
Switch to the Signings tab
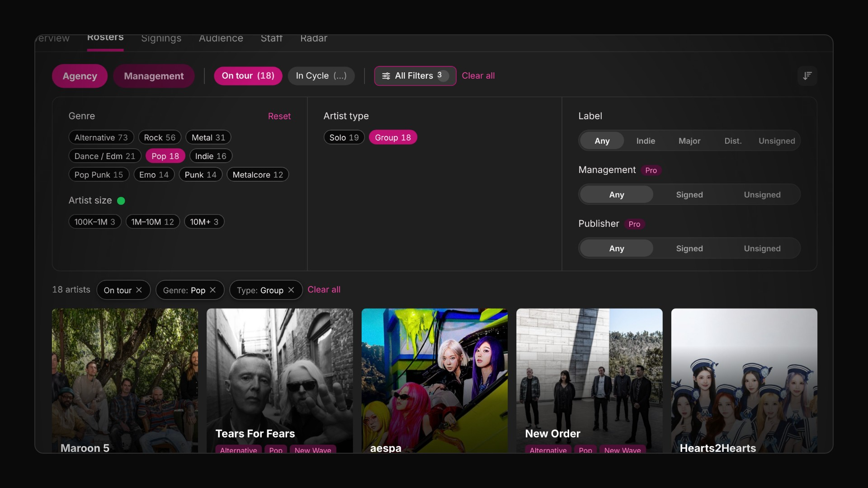pos(161,39)
